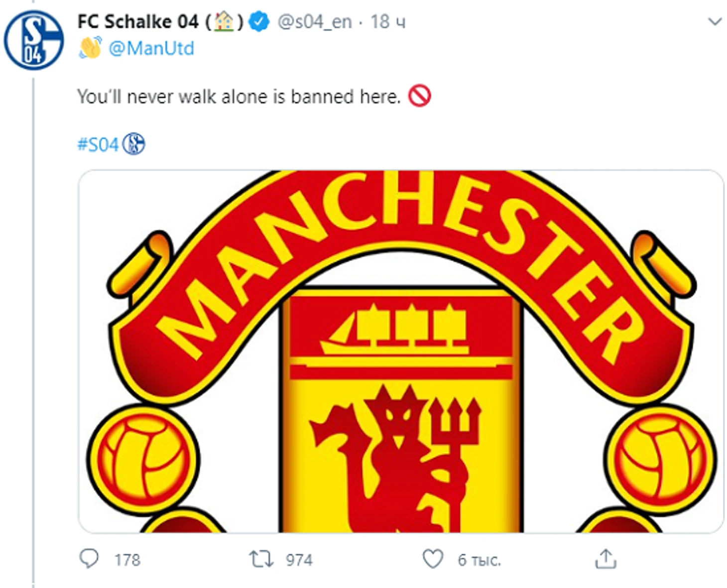
Task: View the 974 retweets count
Action: tap(299, 560)
